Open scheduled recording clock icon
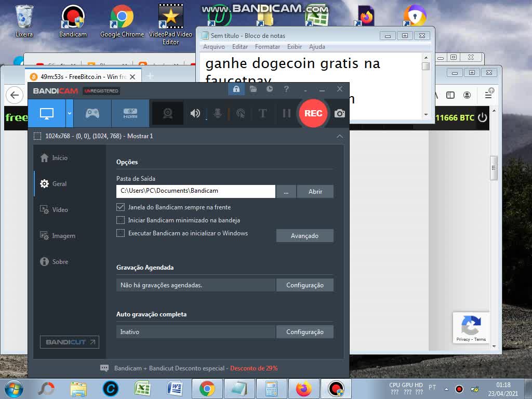This screenshot has width=532, height=399. coord(270,89)
